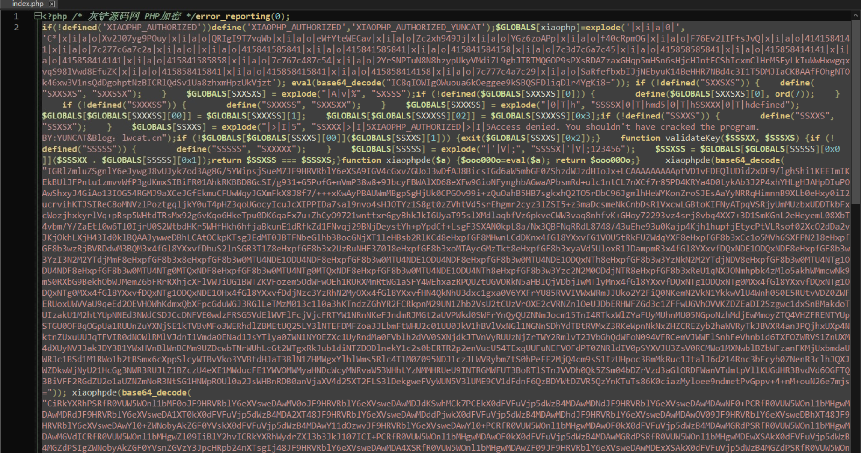The height and width of the screenshot is (453, 868).
Task: Click the vertical scrollbar up arrow
Action: coord(855,15)
